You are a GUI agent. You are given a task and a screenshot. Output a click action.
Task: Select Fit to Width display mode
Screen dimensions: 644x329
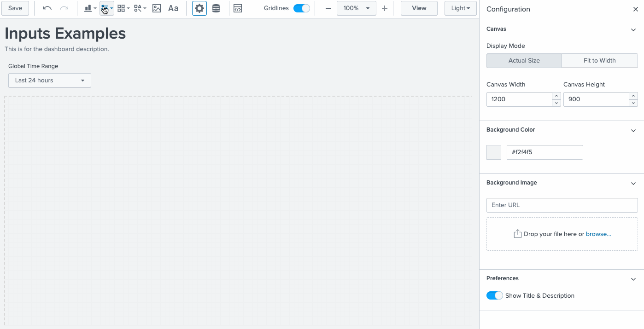[599, 60]
